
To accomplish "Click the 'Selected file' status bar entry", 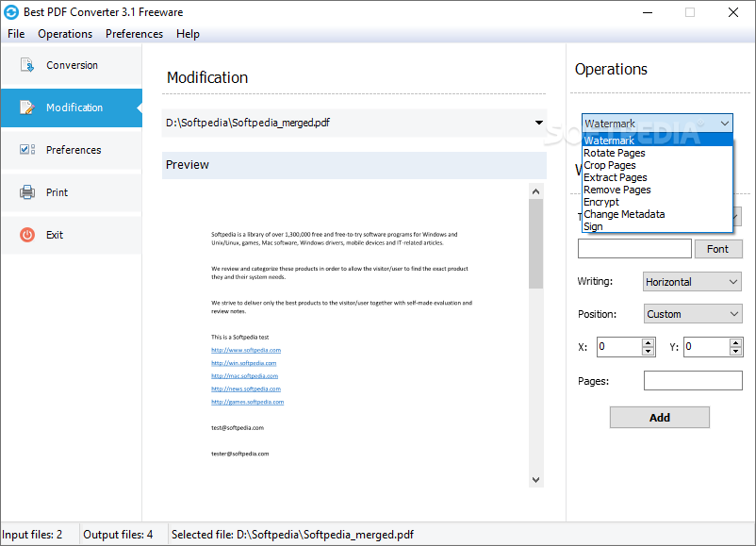I will pos(292,535).
